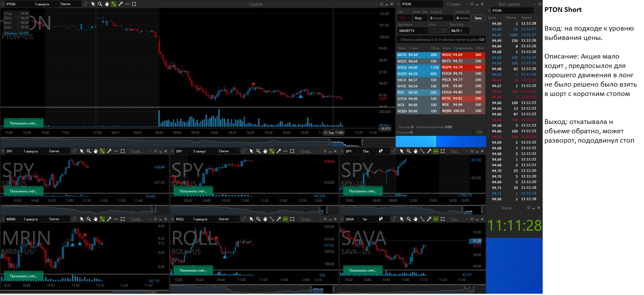644x295 pixels.
Task: Select pointer tool on SPY 1-minute chart
Action: [82, 151]
